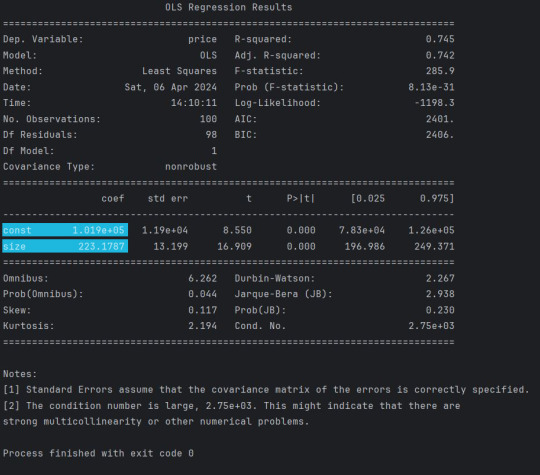Click the "OLS Regression Results" title

228,7
